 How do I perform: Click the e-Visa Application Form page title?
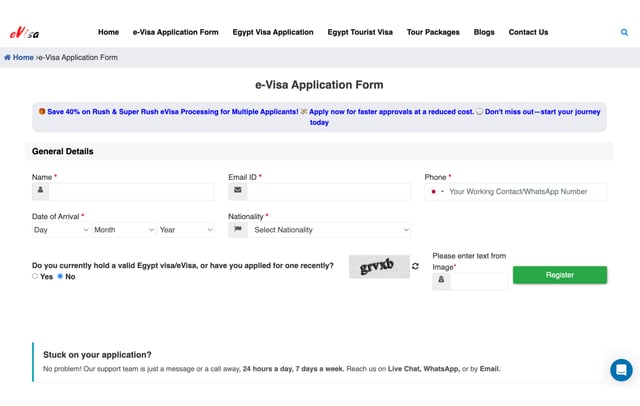[319, 85]
